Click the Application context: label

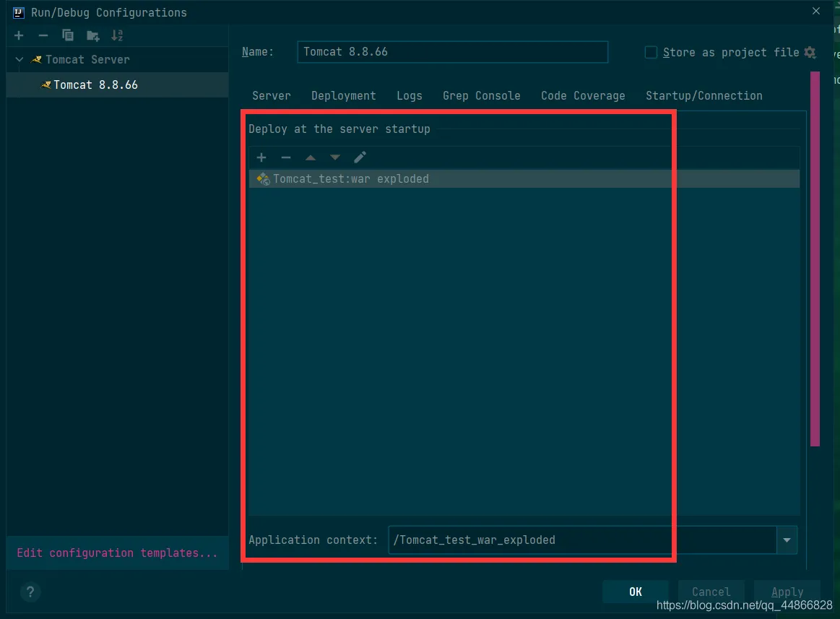[x=313, y=540]
